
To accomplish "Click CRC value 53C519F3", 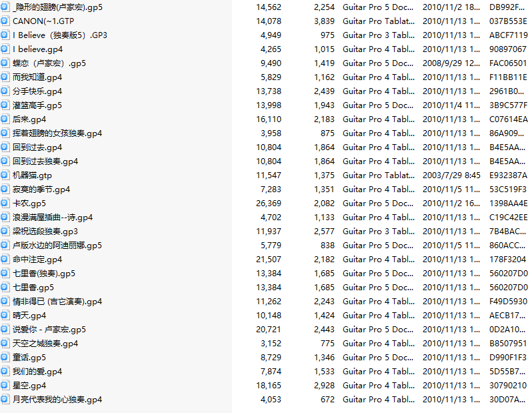I will (x=508, y=189).
